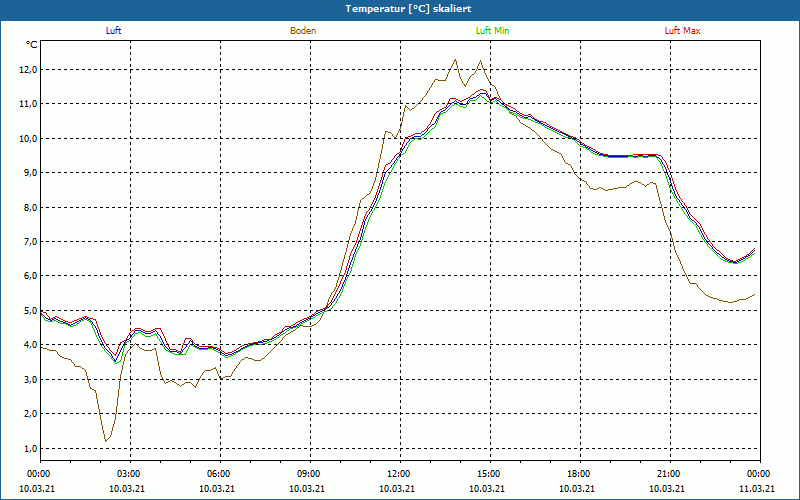
Task: Click the 8,0 y-axis value
Action: click(x=30, y=207)
